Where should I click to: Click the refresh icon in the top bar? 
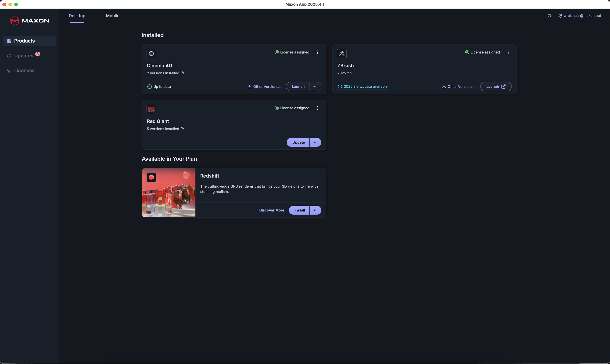[x=549, y=16]
